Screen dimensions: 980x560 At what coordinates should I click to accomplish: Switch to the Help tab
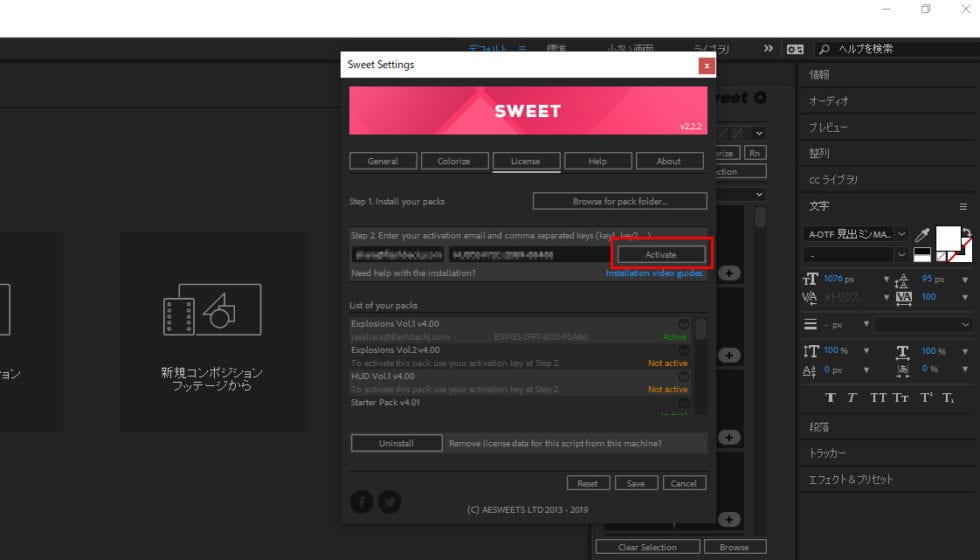coord(598,161)
